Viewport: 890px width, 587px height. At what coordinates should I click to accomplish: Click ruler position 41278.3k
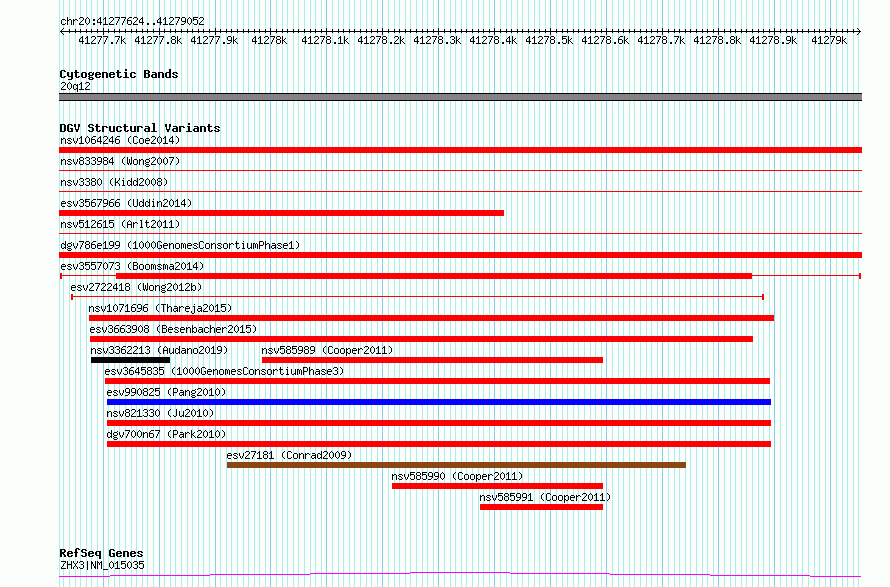click(x=437, y=40)
